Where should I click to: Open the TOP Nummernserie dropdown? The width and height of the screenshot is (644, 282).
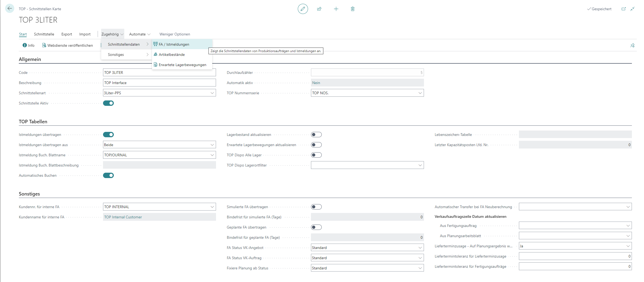tap(420, 93)
